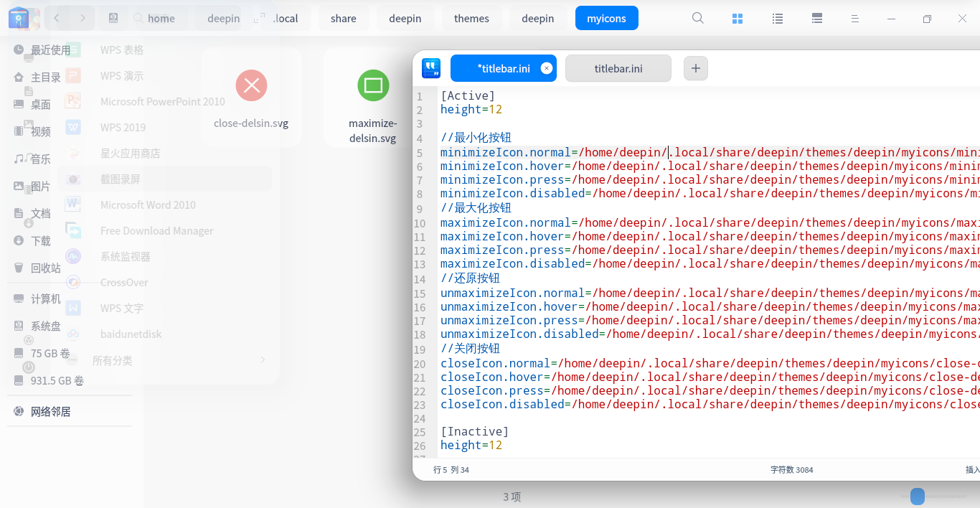Click the //最小化按钮 comment line
The image size is (980, 508).
[x=476, y=138]
